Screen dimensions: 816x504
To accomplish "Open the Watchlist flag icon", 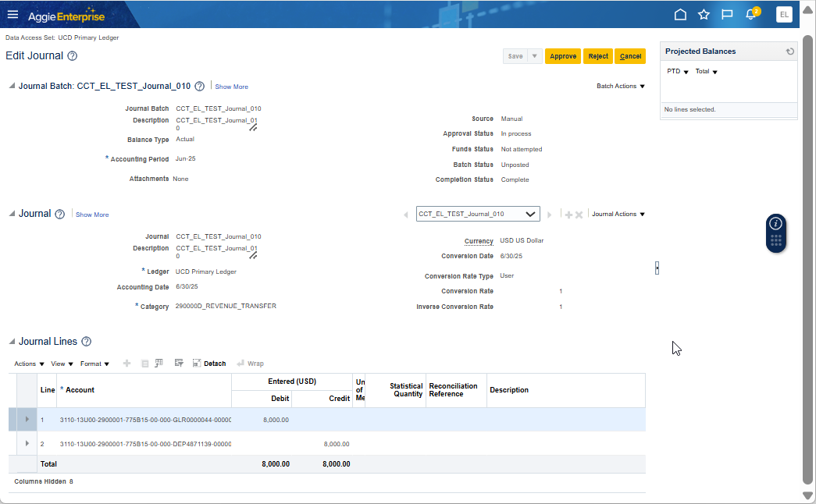I will 727,15.
